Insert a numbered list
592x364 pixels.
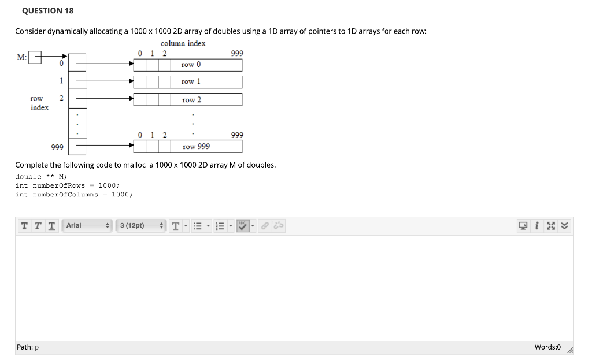tap(219, 225)
